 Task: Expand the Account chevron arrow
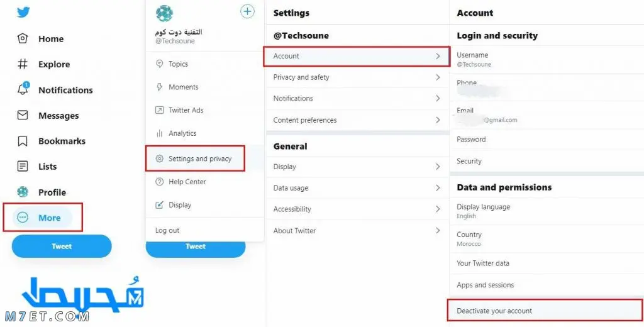coord(438,56)
